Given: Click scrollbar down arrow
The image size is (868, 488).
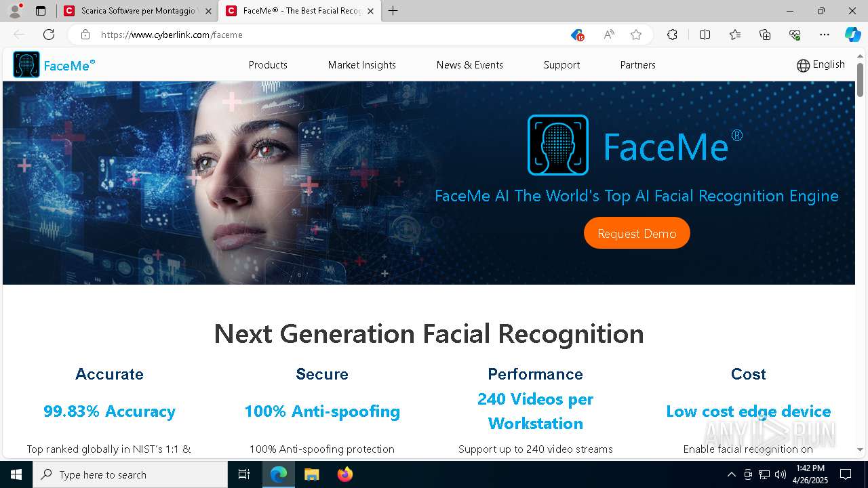Looking at the screenshot, I should click(860, 449).
